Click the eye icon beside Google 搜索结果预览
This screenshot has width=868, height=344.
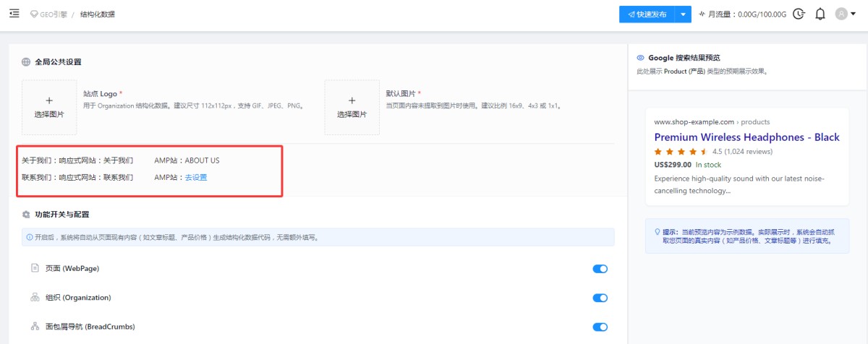640,58
